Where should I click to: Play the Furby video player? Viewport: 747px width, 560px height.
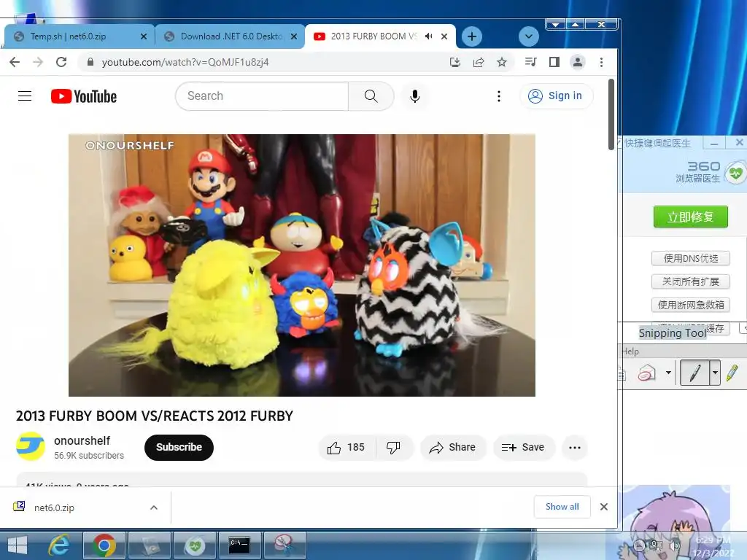(x=302, y=265)
